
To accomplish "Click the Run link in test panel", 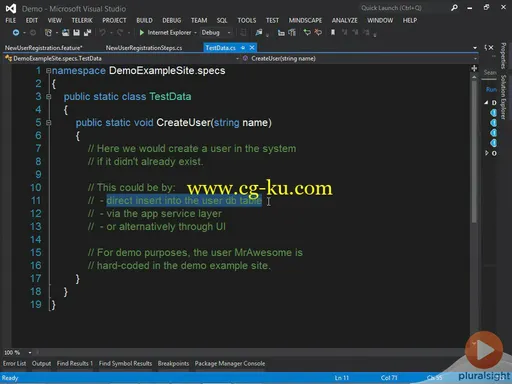I will (491, 89).
